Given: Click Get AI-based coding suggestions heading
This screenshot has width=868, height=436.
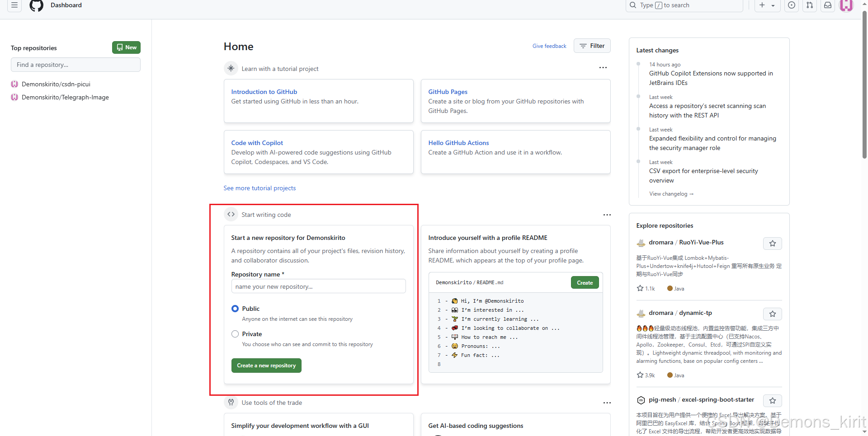Looking at the screenshot, I should tap(476, 426).
